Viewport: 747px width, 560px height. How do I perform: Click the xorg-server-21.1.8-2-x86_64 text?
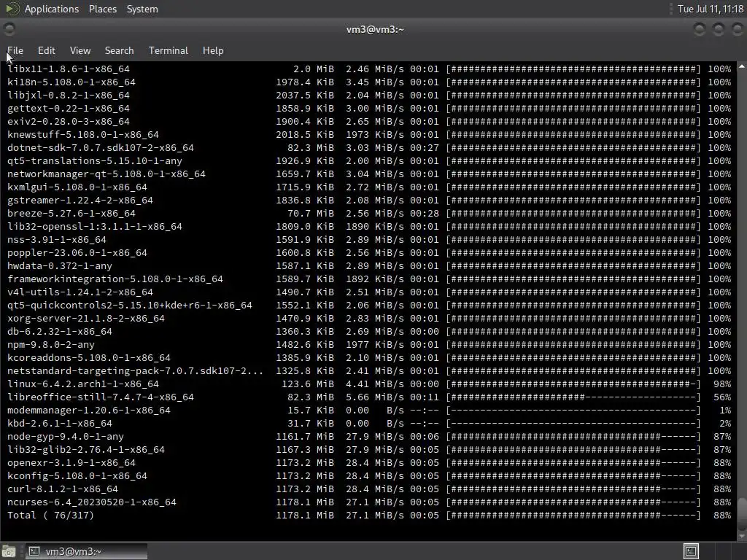pos(86,319)
